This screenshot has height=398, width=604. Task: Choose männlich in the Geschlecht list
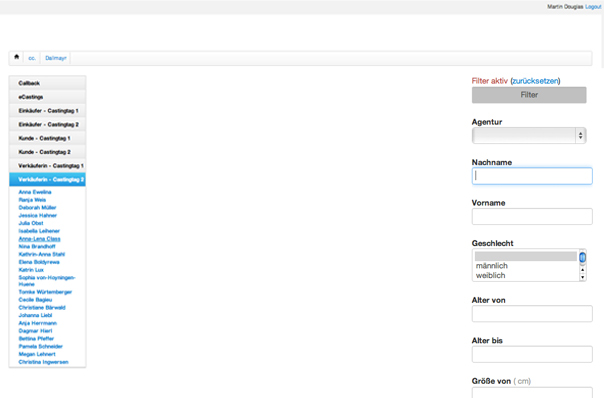(x=492, y=266)
